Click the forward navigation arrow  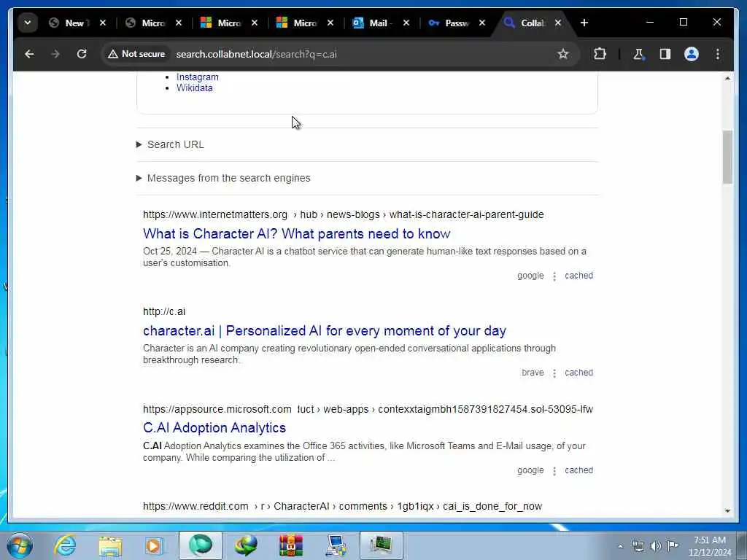pyautogui.click(x=55, y=54)
